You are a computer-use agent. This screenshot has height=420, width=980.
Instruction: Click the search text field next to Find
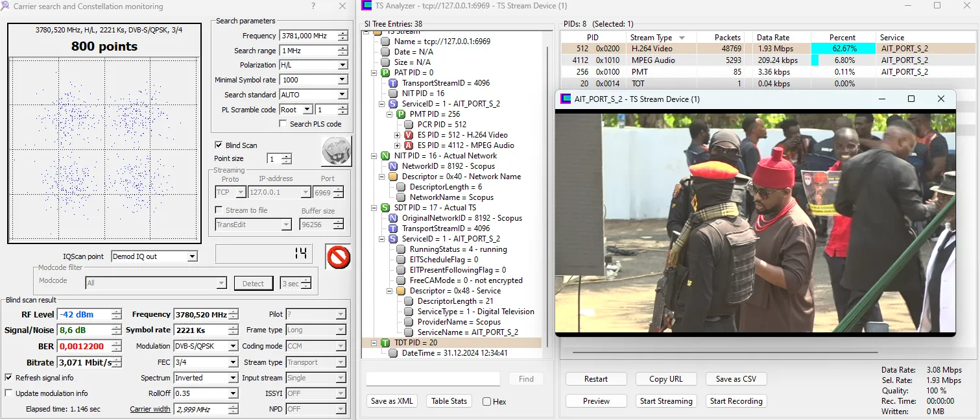(x=433, y=379)
